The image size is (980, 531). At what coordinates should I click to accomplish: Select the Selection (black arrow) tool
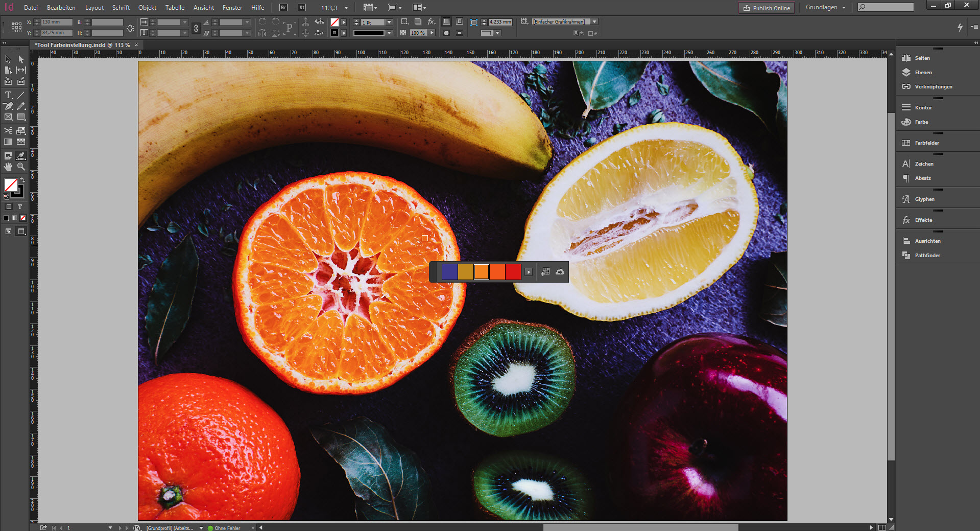[x=8, y=59]
